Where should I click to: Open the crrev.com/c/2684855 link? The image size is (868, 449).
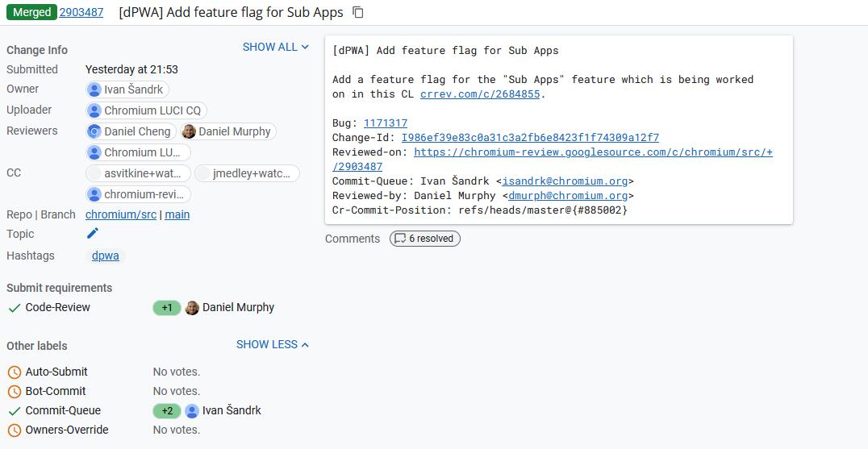pyautogui.click(x=479, y=94)
